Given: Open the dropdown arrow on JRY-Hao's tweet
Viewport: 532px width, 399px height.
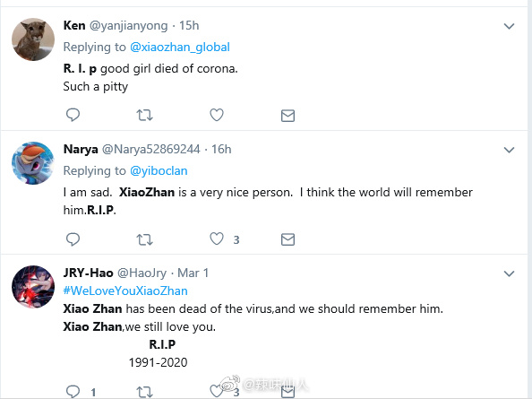Looking at the screenshot, I should coord(509,273).
